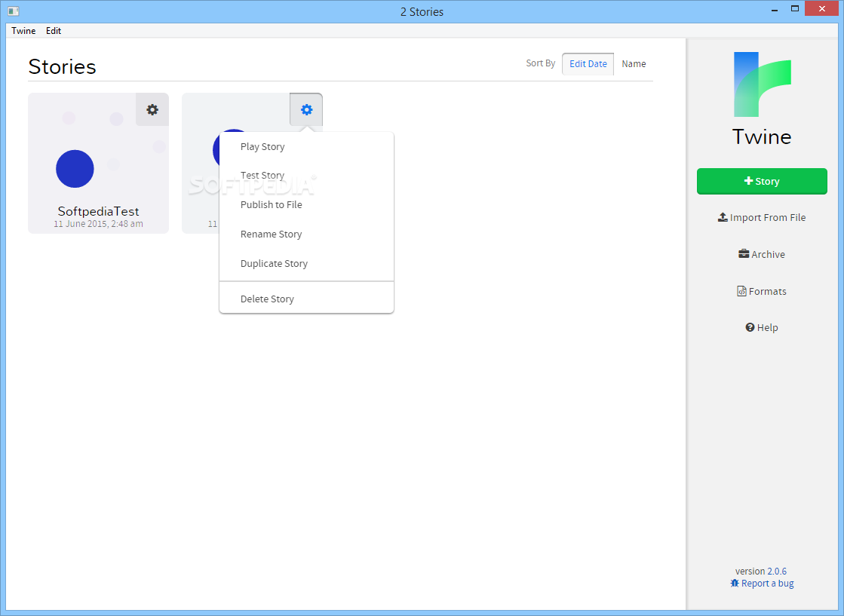Viewport: 844px width, 616px height.
Task: Click the Twine logo in sidebar
Action: (x=763, y=84)
